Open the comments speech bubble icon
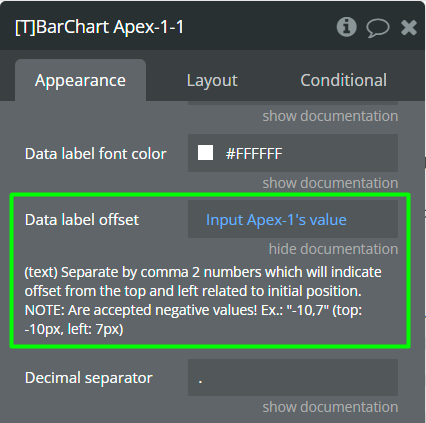 [x=378, y=28]
